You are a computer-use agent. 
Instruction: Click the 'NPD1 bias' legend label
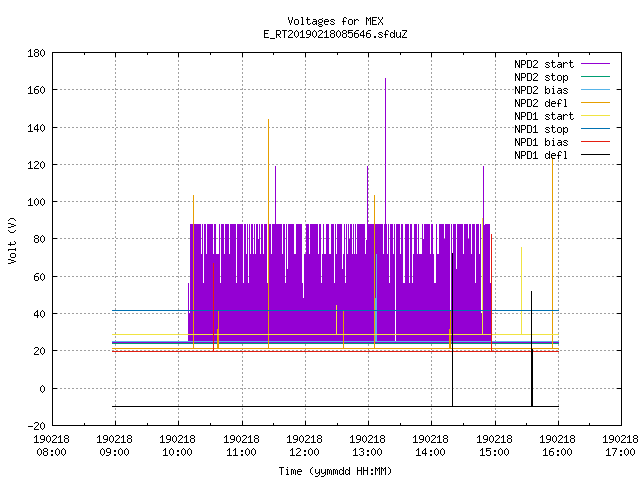tap(541, 142)
